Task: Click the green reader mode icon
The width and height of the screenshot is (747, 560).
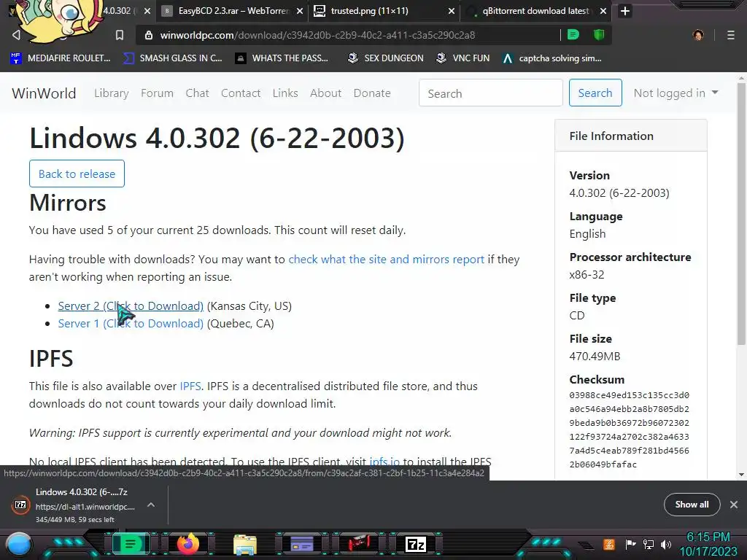Action: point(573,35)
